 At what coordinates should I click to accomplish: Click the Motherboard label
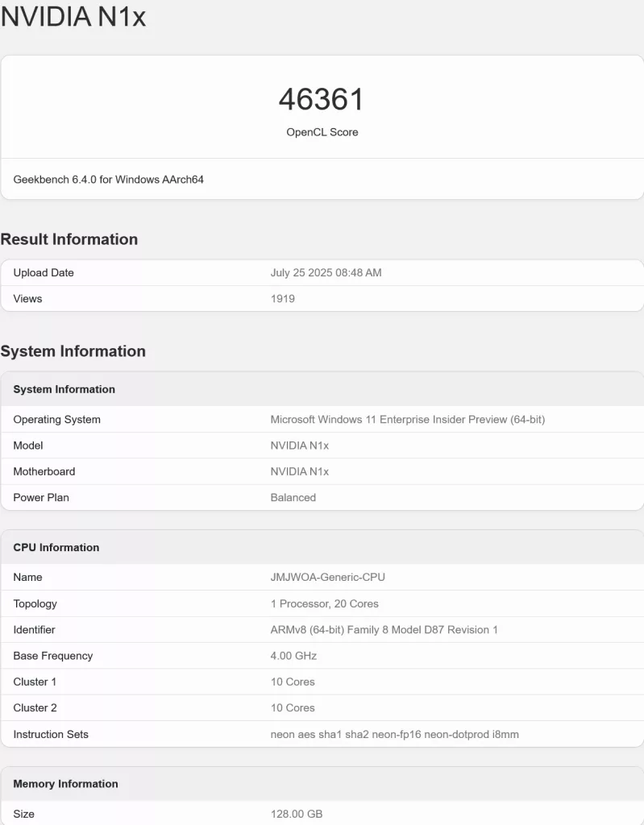pos(44,471)
